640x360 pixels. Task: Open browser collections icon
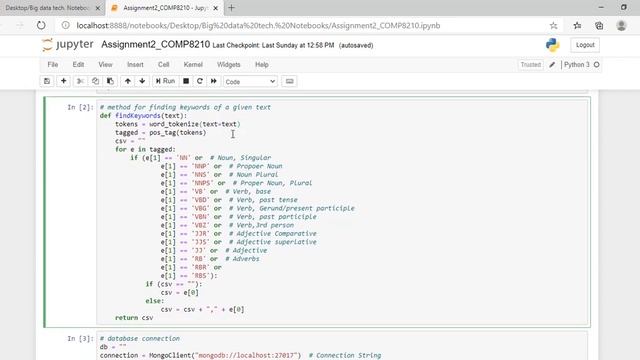[599, 25]
